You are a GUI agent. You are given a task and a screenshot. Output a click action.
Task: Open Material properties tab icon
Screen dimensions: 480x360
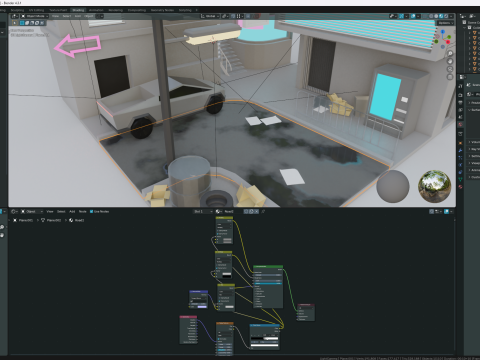tap(460, 187)
